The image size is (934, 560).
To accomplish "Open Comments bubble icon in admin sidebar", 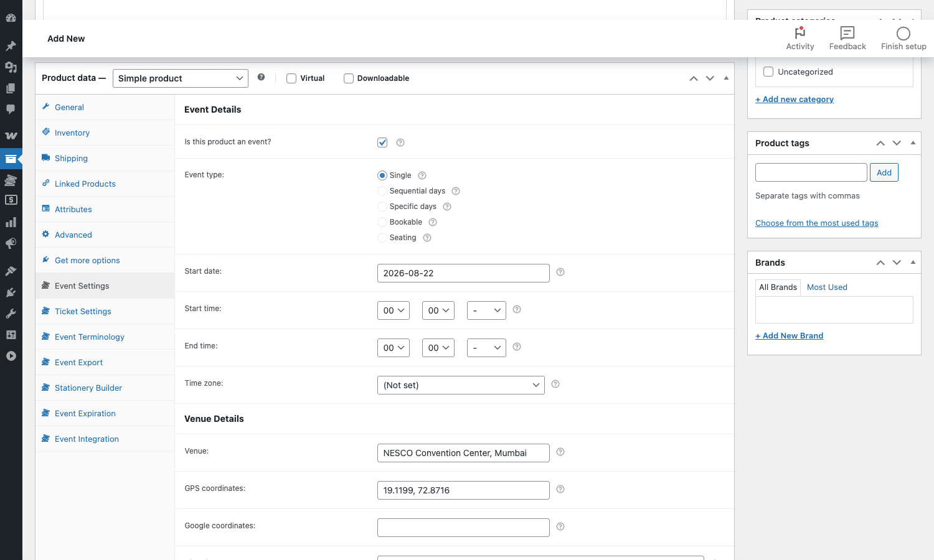I will (11, 110).
